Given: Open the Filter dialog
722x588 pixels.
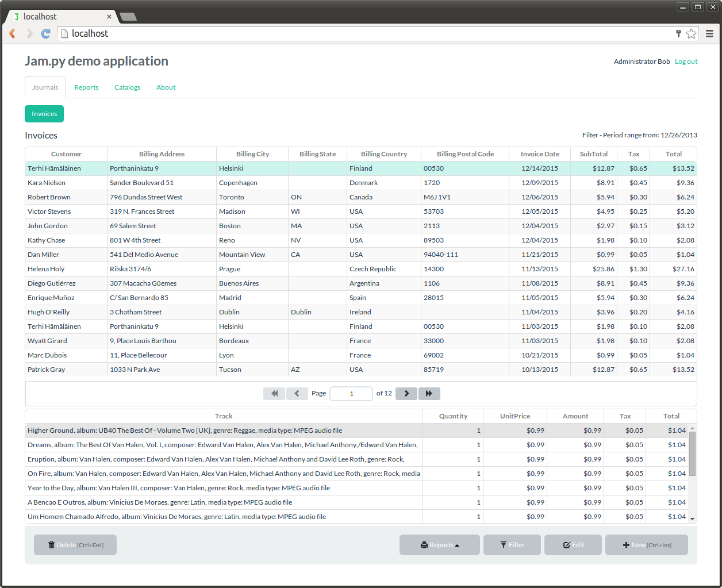Looking at the screenshot, I should click(x=512, y=545).
